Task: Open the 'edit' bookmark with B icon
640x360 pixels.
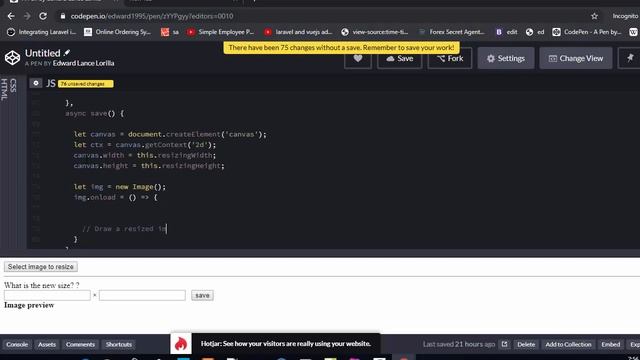Action: 507,32
